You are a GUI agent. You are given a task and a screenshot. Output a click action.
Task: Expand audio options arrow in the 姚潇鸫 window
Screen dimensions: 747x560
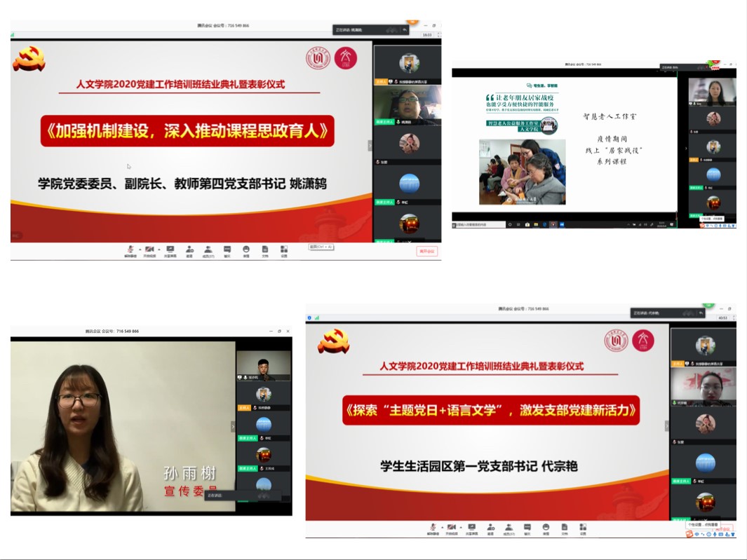pos(139,249)
